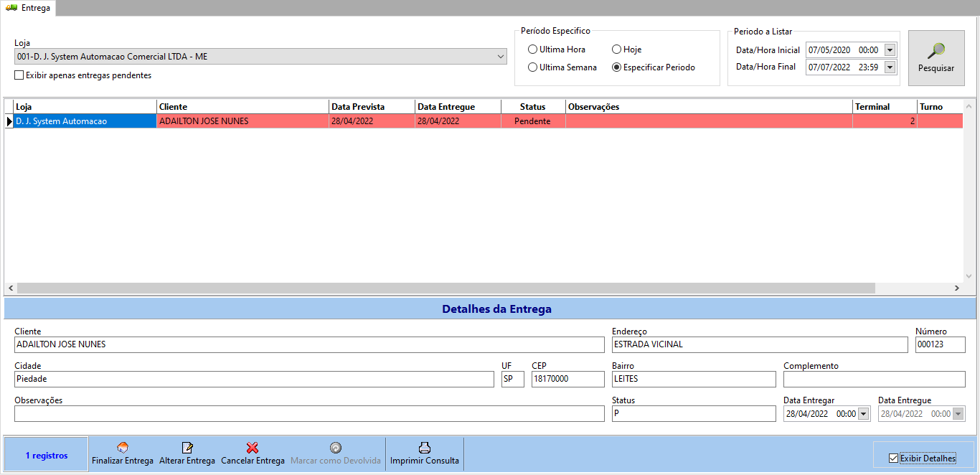Viewport: 980px width, 475px height.
Task: Sort by the Cliente column header
Action: [x=242, y=107]
